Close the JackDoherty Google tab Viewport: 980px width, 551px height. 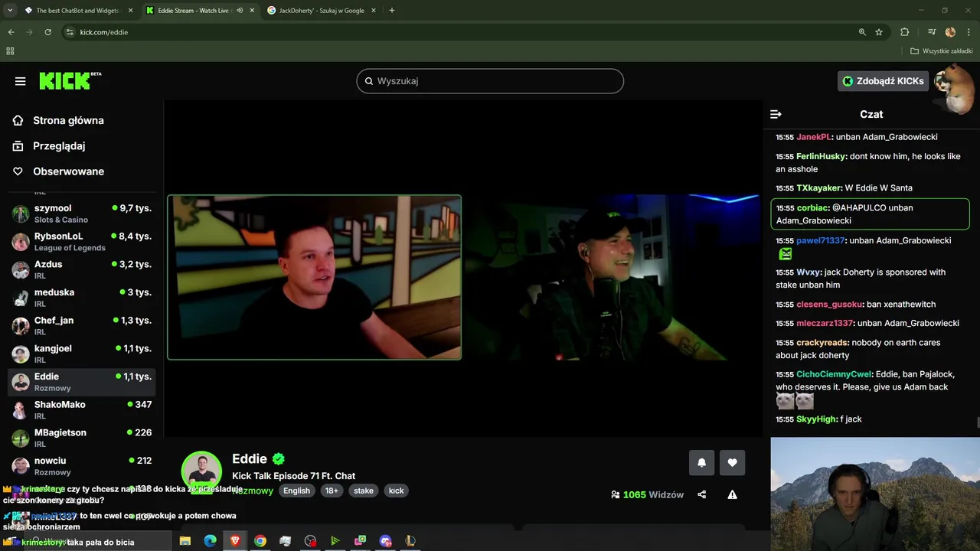tap(374, 11)
